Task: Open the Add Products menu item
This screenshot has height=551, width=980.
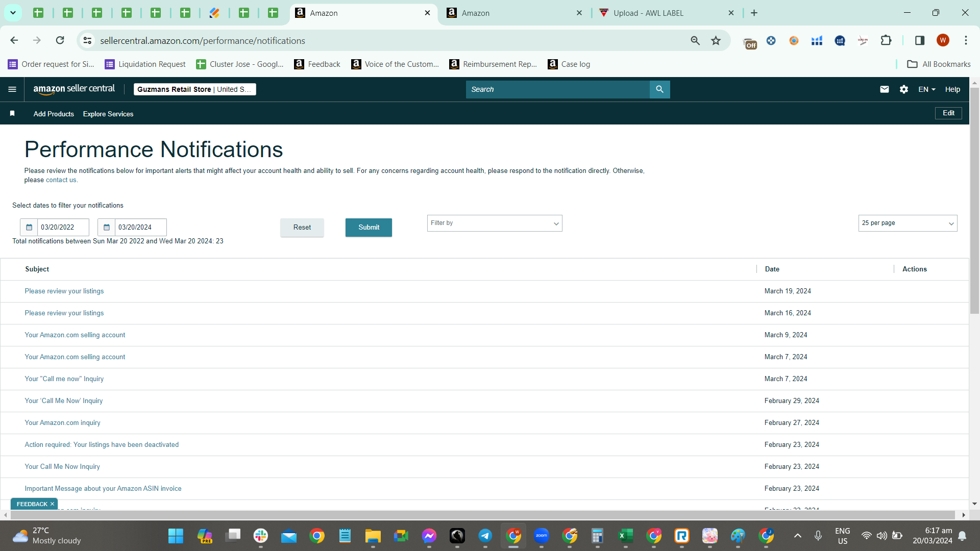Action: pos(54,114)
